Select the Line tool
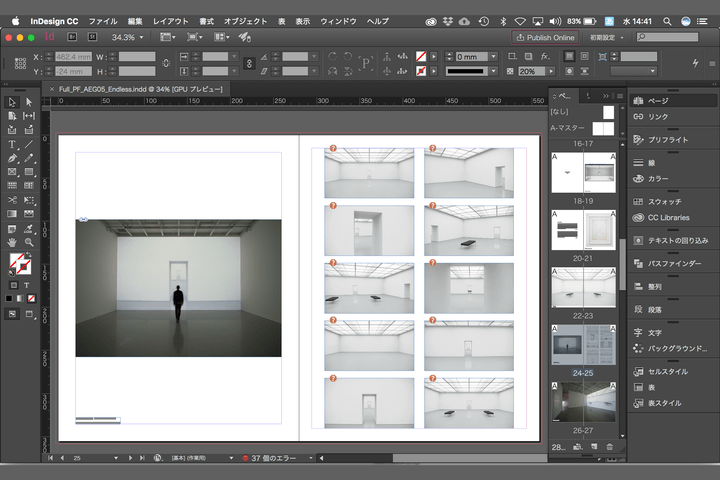 (x=29, y=144)
